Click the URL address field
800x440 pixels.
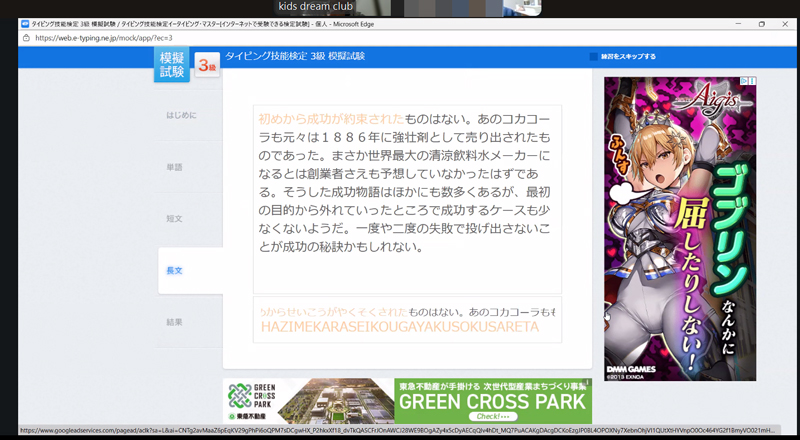(200, 38)
